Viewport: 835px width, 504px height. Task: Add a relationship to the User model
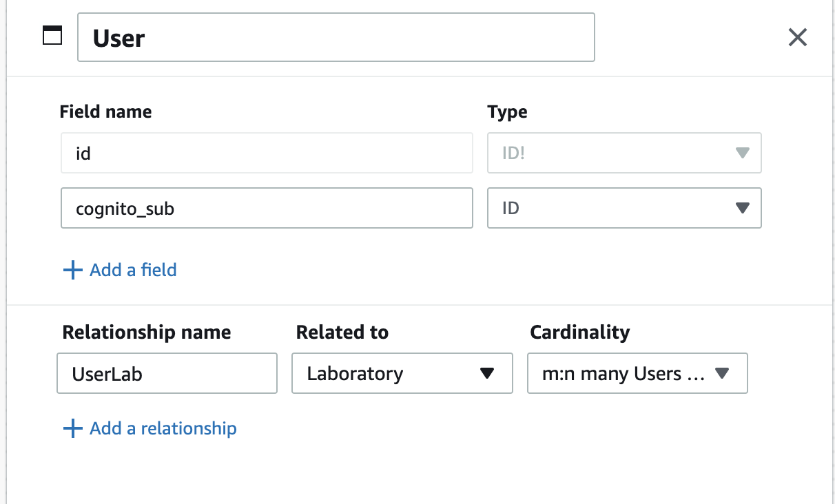(x=150, y=428)
